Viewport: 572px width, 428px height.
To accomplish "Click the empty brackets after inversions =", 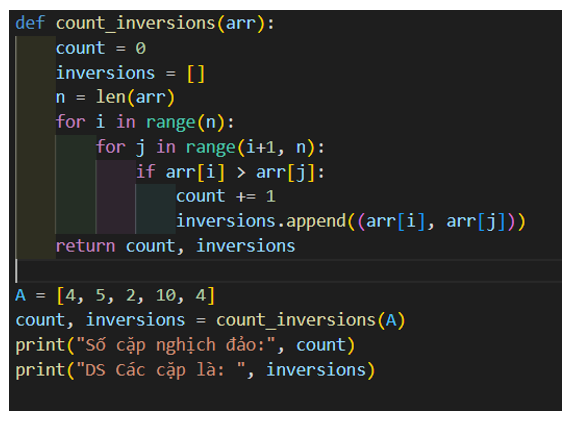I will pyautogui.click(x=196, y=73).
